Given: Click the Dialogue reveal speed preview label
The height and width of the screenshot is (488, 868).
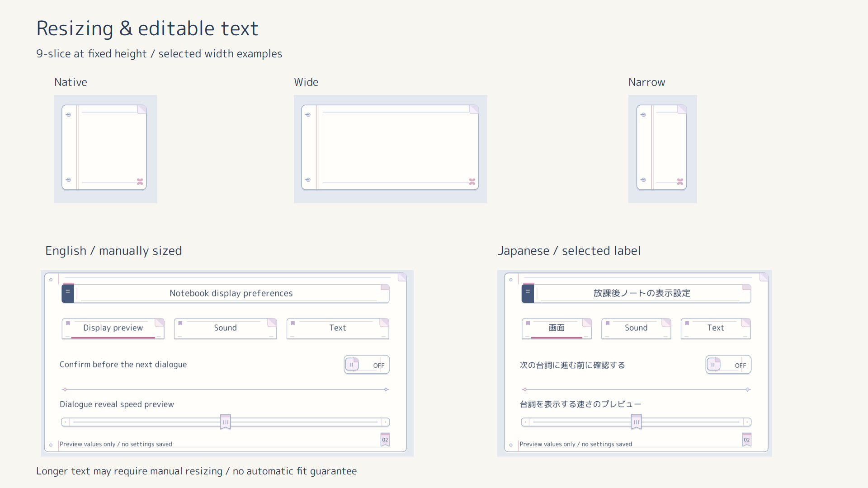Looking at the screenshot, I should (117, 404).
